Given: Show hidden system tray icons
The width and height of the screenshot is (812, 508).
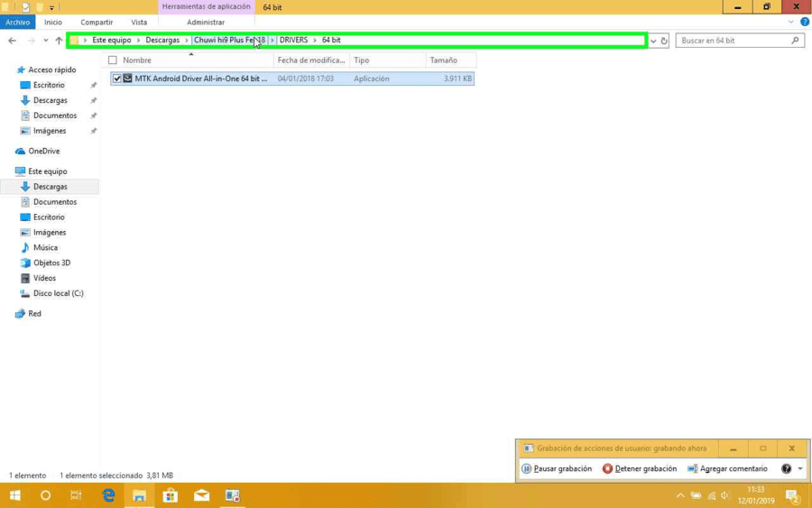Looking at the screenshot, I should click(x=680, y=495).
